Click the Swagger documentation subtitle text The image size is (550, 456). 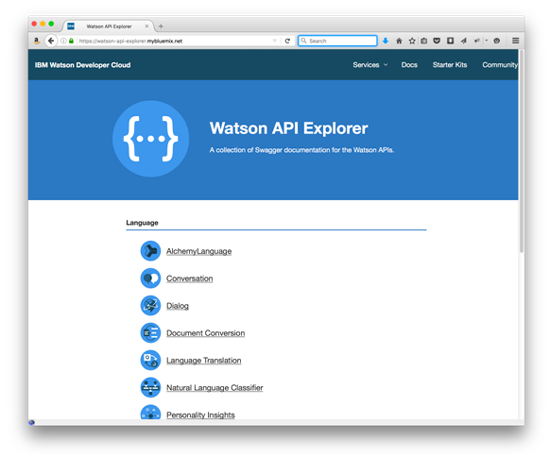coord(302,150)
